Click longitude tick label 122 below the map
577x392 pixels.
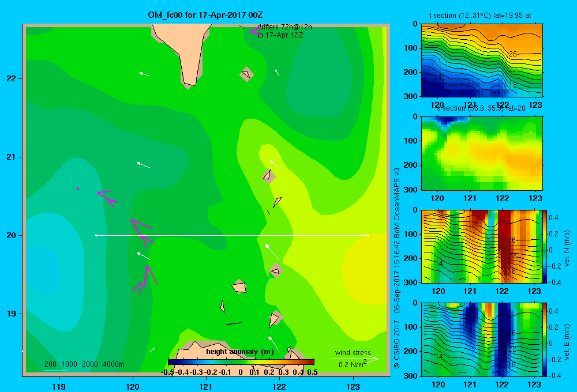point(279,386)
